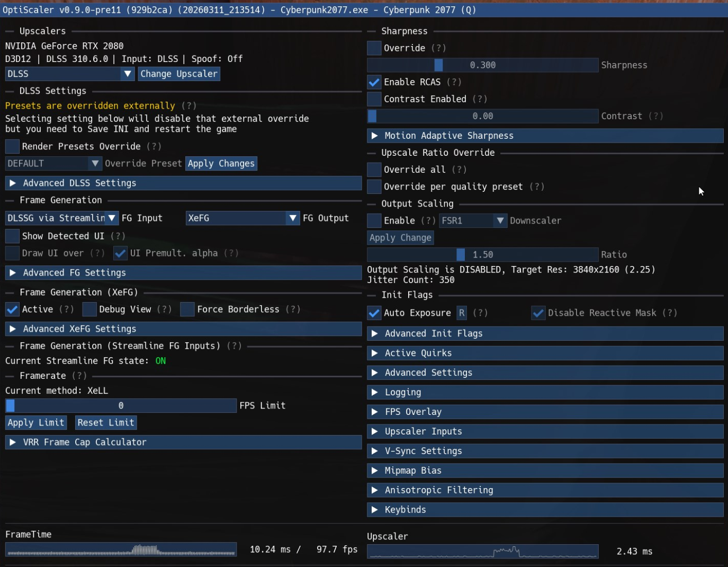Image resolution: width=728 pixels, height=567 pixels.
Task: Click the help marker beside Framerate
Action: pyautogui.click(x=79, y=376)
